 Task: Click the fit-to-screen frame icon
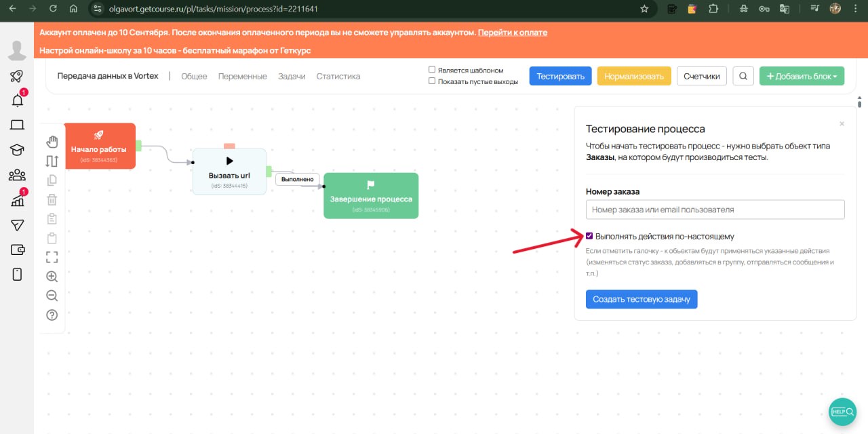(x=52, y=257)
